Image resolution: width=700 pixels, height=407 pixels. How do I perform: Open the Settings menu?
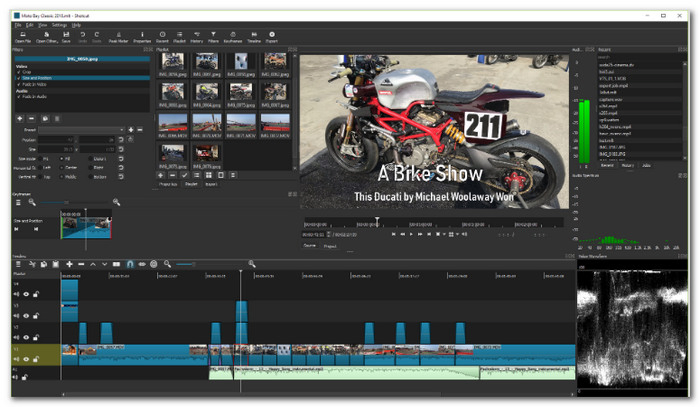click(x=59, y=24)
